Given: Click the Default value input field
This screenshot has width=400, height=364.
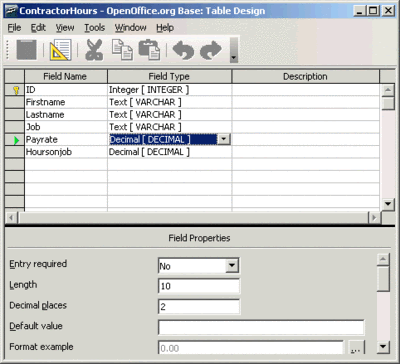Looking at the screenshot, I should (261, 327).
